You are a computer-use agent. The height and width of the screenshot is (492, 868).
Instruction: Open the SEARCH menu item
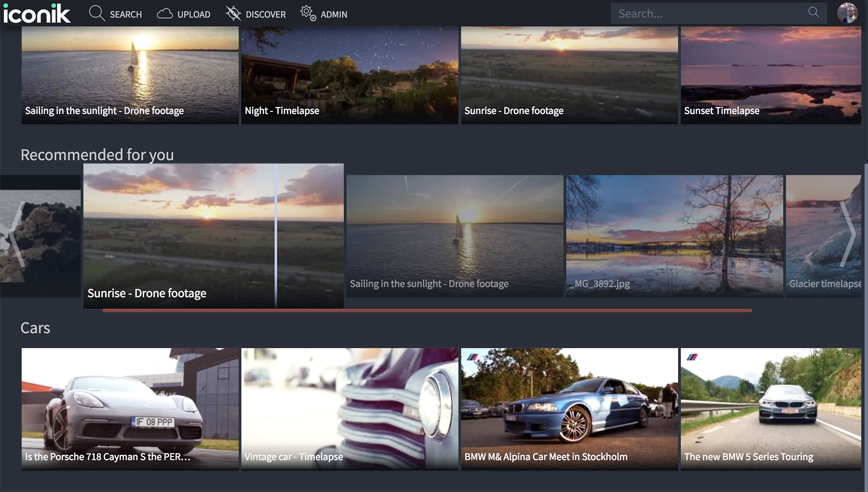click(x=116, y=14)
